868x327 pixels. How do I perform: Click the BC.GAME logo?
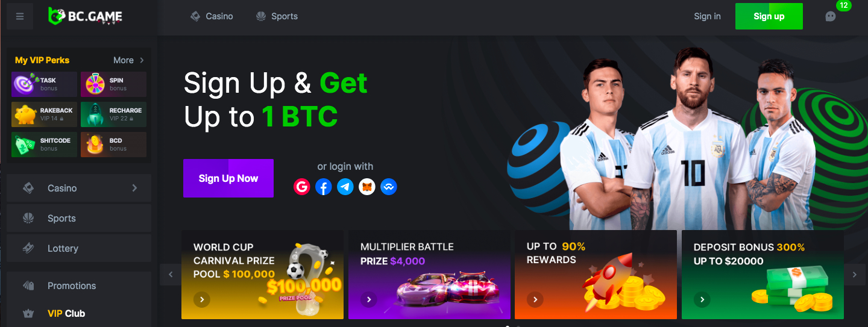[85, 16]
